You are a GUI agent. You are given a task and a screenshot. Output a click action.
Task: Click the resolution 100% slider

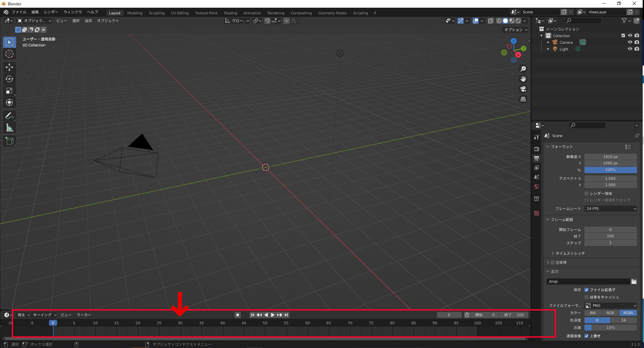pos(611,170)
